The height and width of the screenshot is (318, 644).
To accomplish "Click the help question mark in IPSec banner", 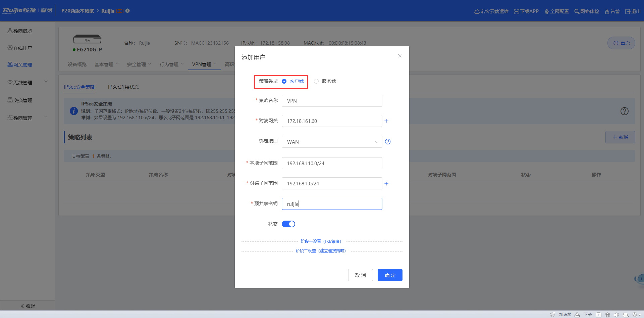I will pyautogui.click(x=624, y=111).
